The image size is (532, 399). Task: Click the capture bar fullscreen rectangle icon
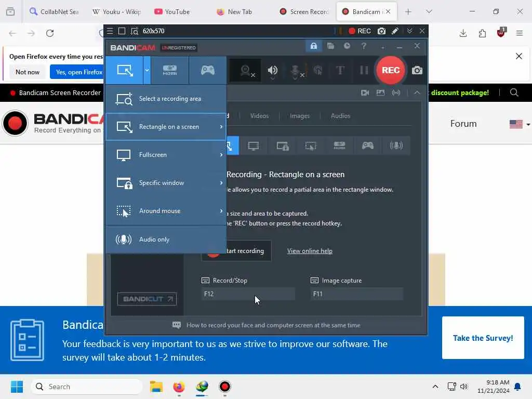[x=122, y=31]
